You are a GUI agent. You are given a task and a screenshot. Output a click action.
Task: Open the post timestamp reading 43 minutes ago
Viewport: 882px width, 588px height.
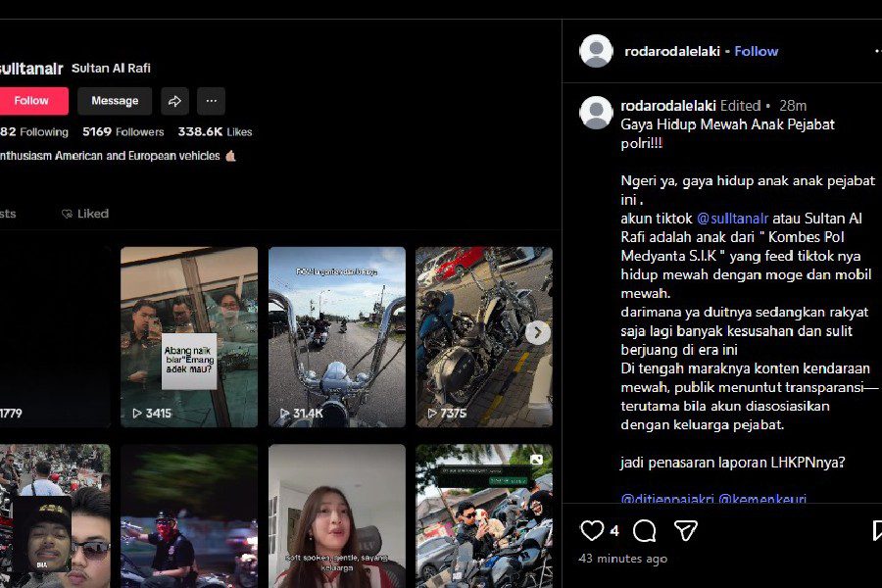(621, 559)
